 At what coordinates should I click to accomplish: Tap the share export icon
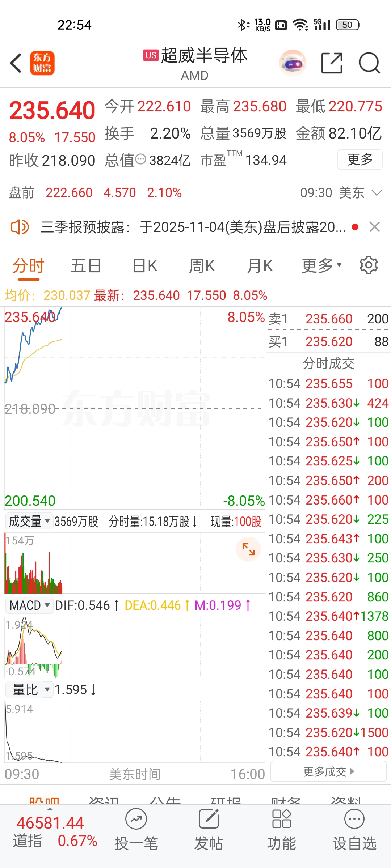click(x=332, y=63)
